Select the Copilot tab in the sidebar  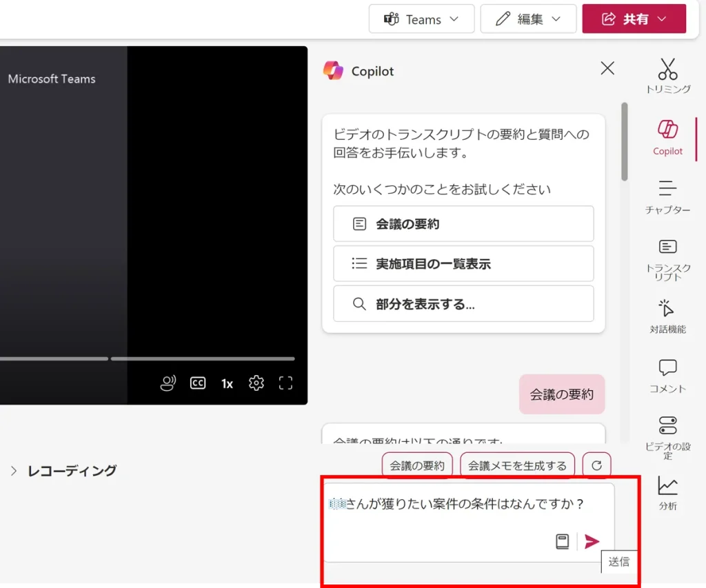[667, 136]
